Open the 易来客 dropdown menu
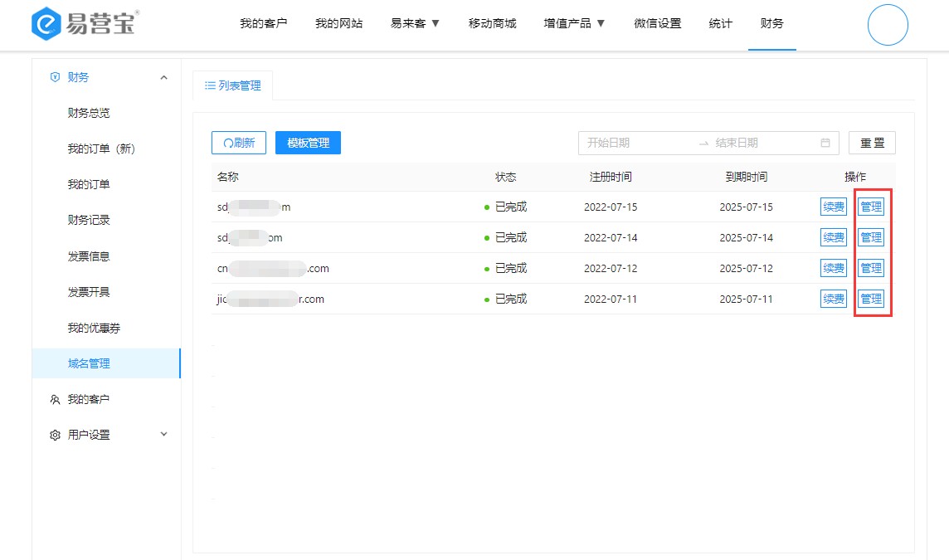949x560 pixels. coord(415,23)
